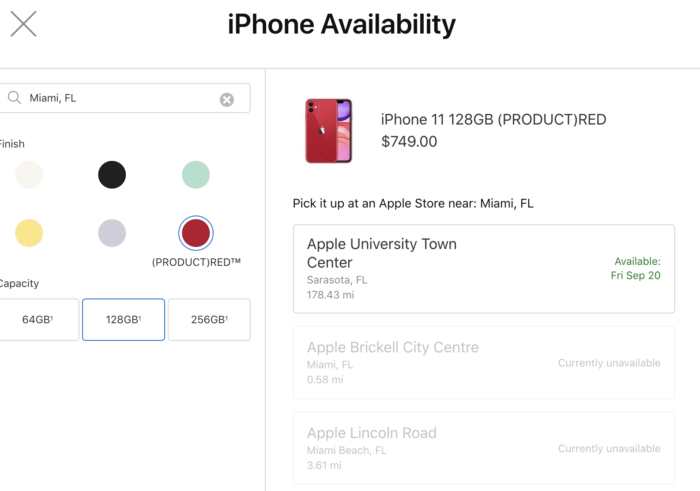This screenshot has height=491, width=700.
Task: Click the Available Fri Sep 20 text
Action: [637, 268]
